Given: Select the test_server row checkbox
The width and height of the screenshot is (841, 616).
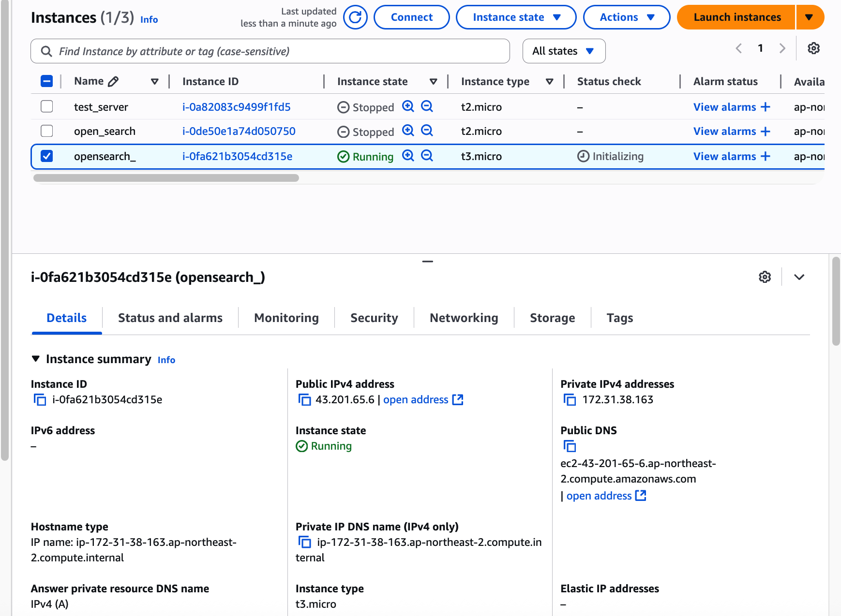Looking at the screenshot, I should pyautogui.click(x=47, y=106).
